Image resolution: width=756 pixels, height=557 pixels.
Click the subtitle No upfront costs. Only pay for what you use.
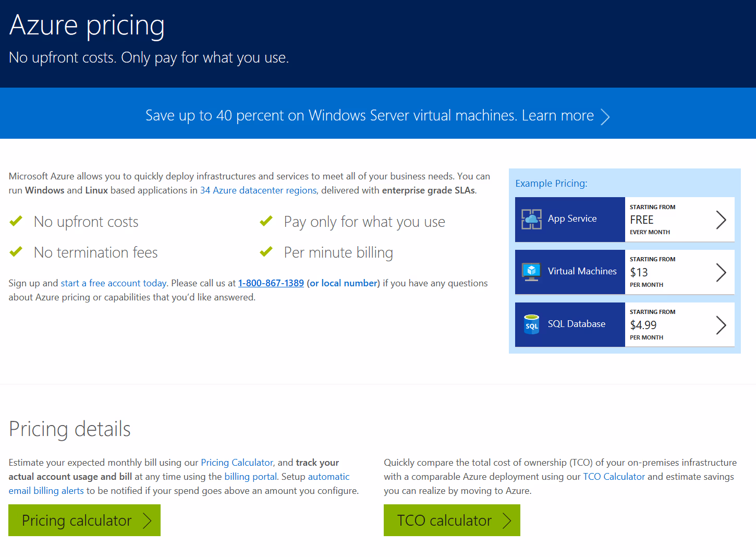click(x=149, y=58)
